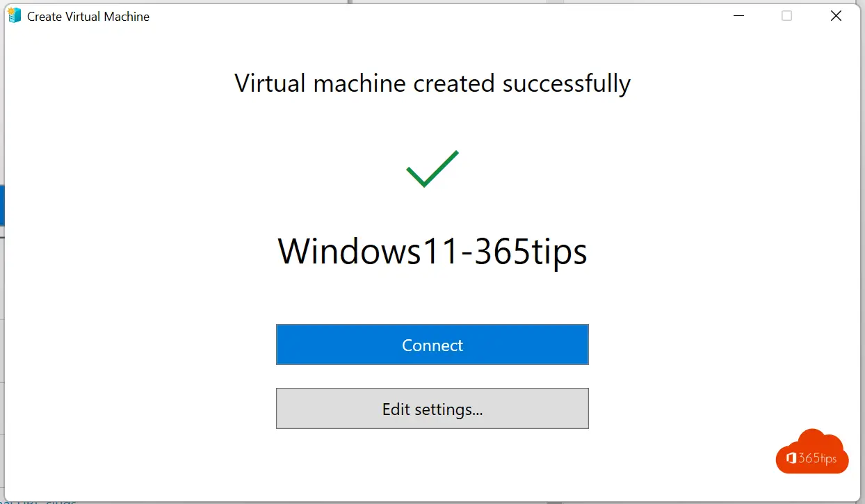865x504 pixels.
Task: Click the blue Connect button
Action: pos(432,345)
